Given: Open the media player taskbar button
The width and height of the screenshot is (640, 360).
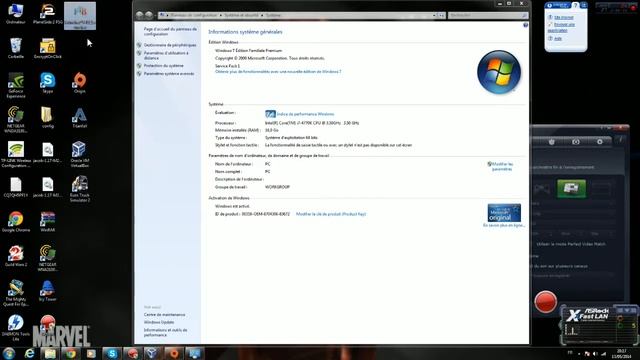Looking at the screenshot, I should coord(91,353).
